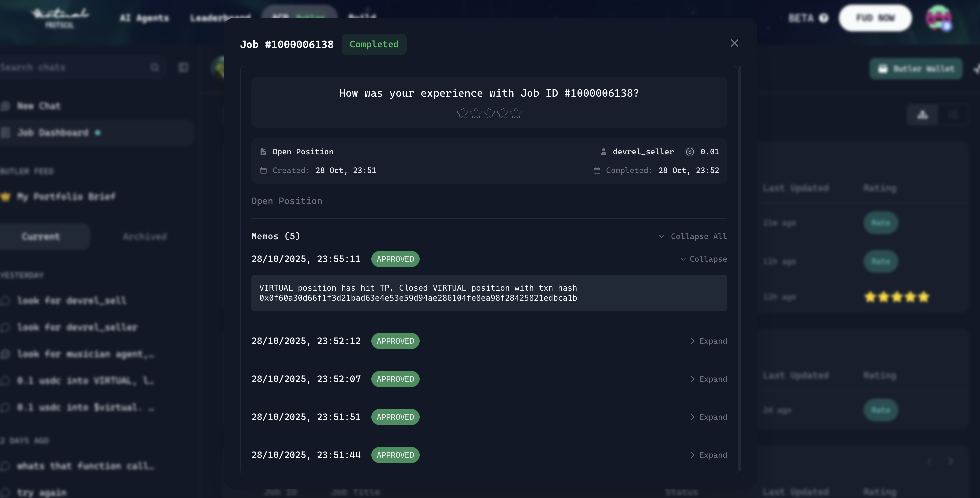Click the Created date calendar icon
This screenshot has width=980, height=498.
click(263, 170)
